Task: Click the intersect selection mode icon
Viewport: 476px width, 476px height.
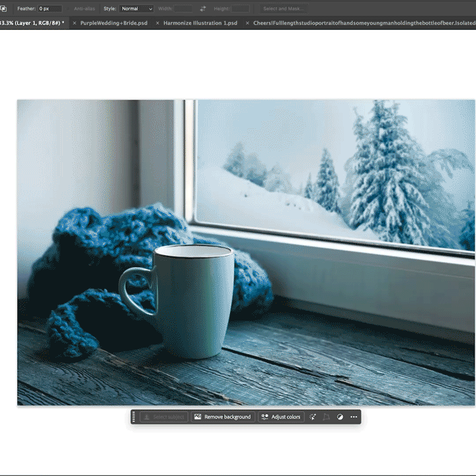Action: (x=3, y=9)
